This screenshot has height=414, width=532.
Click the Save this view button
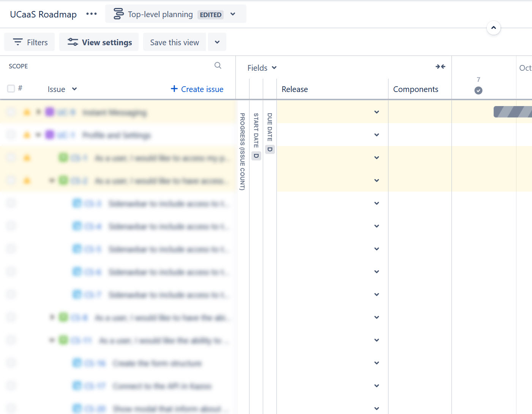click(x=174, y=42)
